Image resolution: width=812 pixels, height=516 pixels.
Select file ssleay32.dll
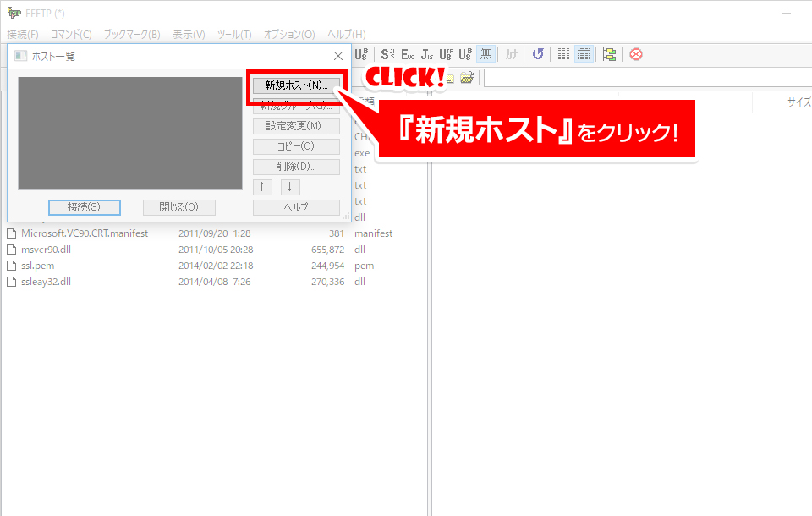pyautogui.click(x=46, y=282)
